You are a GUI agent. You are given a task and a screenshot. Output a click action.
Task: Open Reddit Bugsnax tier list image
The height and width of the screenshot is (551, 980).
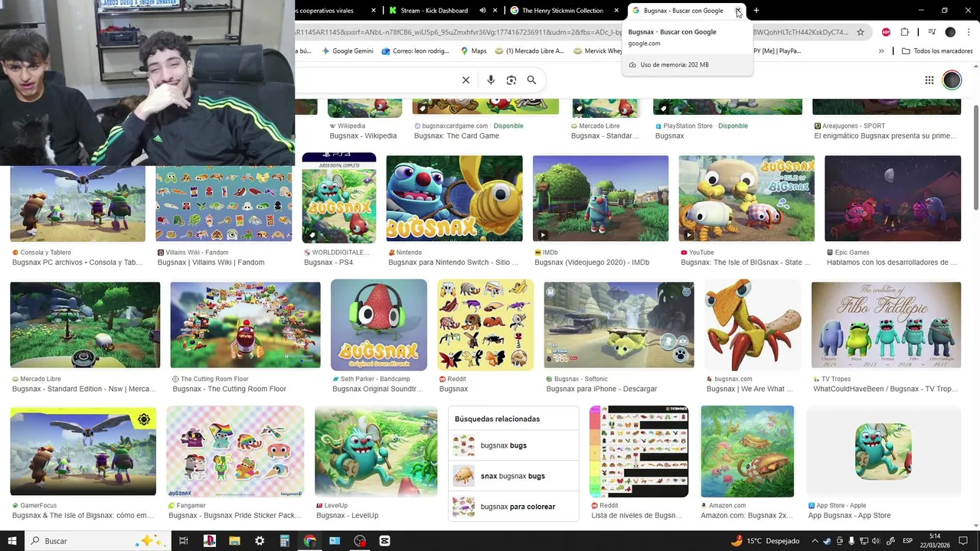[x=639, y=452]
